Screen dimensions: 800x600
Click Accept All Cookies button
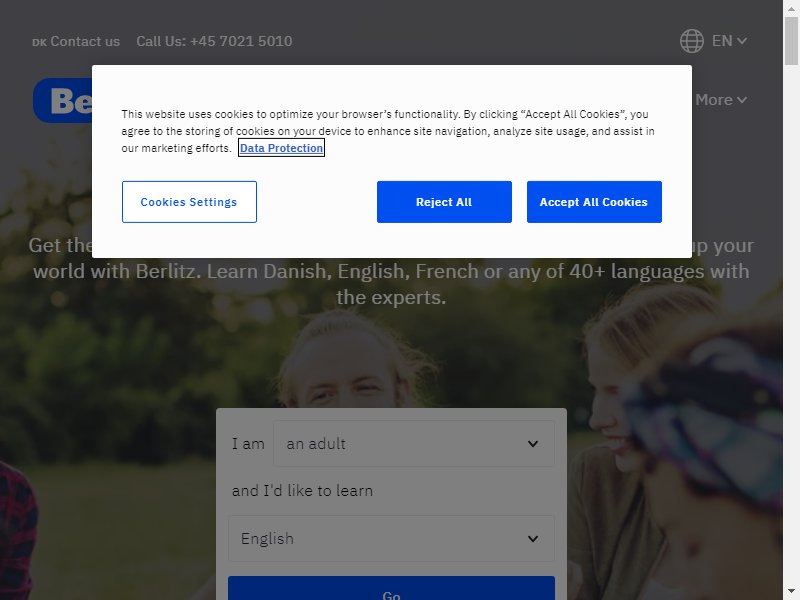[594, 202]
